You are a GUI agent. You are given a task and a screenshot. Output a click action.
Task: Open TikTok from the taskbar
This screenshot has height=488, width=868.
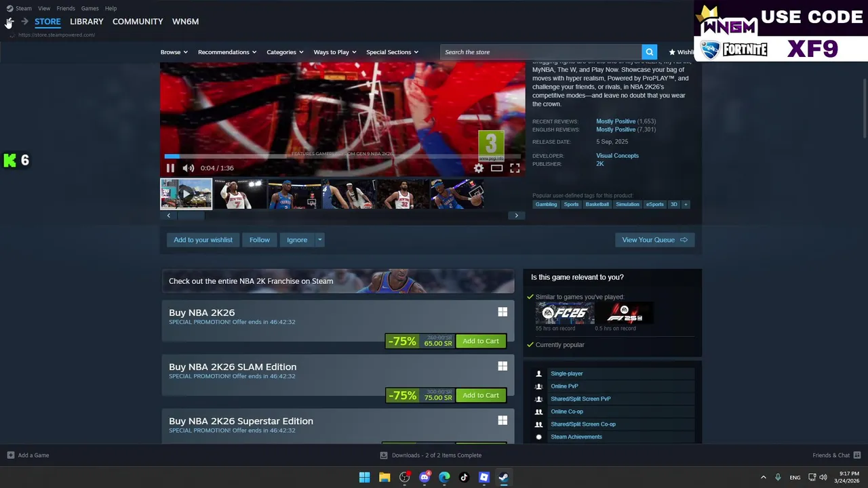(x=464, y=477)
